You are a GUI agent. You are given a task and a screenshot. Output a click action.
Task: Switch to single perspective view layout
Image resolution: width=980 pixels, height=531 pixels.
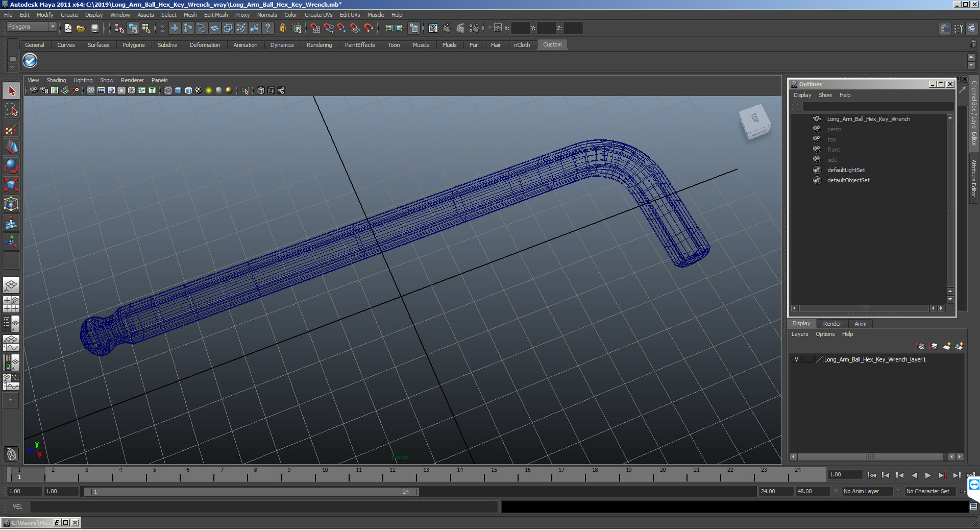tap(11, 285)
